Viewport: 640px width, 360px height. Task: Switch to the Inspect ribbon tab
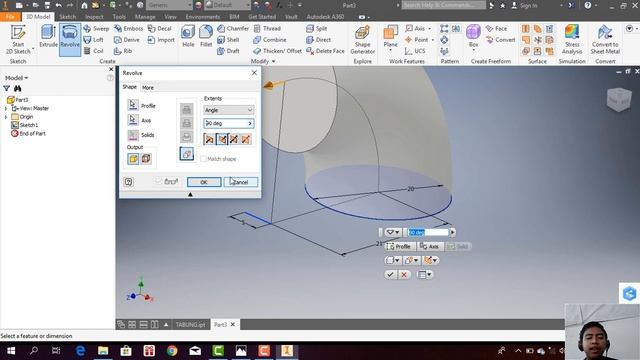pyautogui.click(x=94, y=17)
